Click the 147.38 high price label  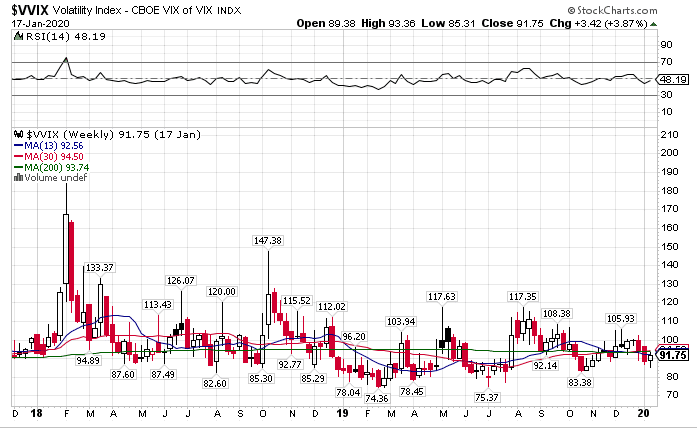tap(268, 240)
